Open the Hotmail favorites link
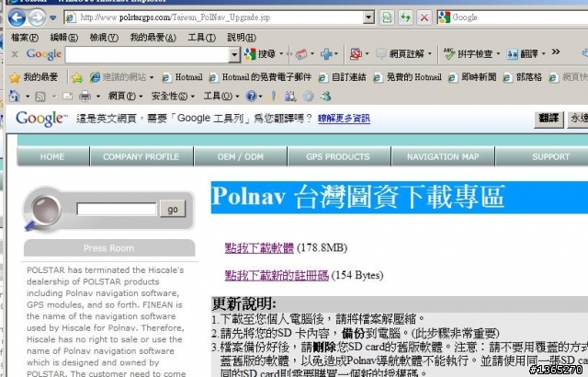 (x=182, y=77)
